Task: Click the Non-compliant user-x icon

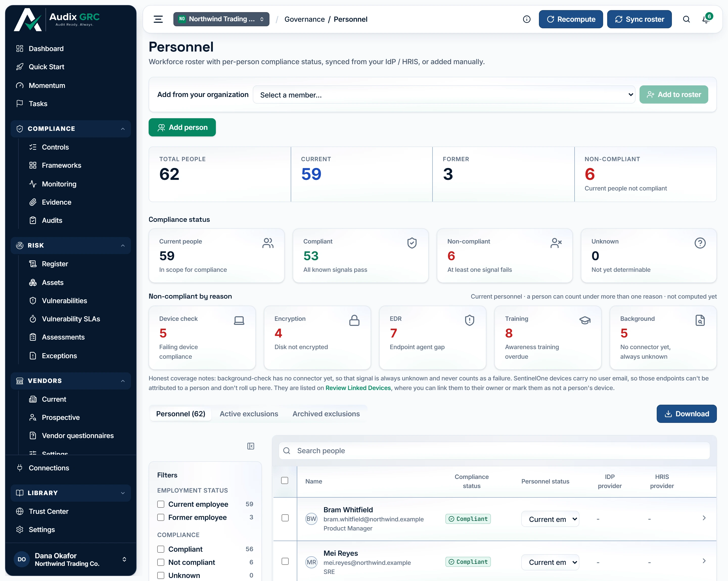Action: click(556, 243)
